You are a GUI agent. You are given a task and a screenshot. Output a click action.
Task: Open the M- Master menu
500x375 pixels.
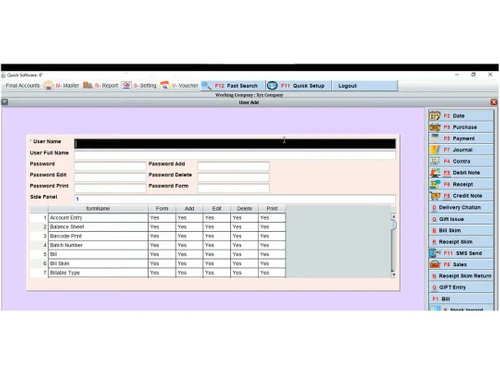click(x=67, y=86)
